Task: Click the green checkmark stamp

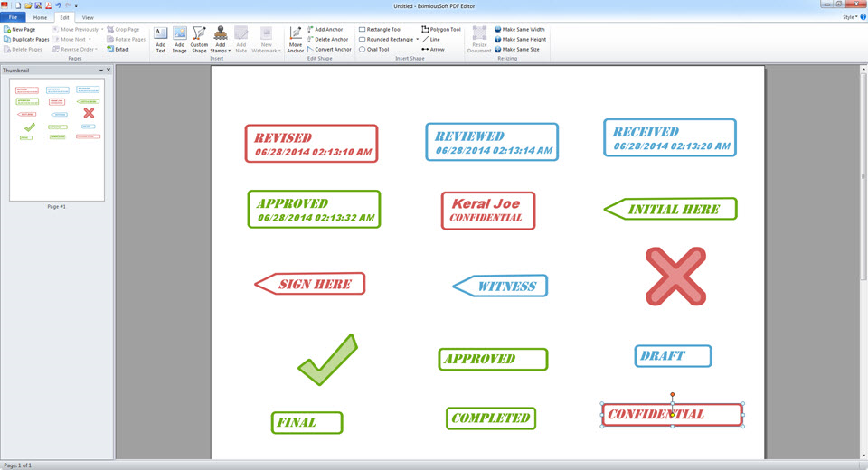Action: click(327, 360)
